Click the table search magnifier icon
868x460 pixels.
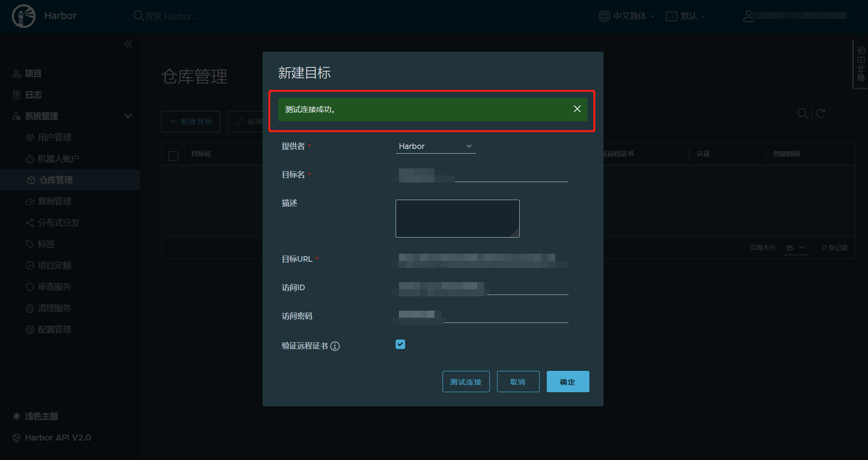pos(803,113)
